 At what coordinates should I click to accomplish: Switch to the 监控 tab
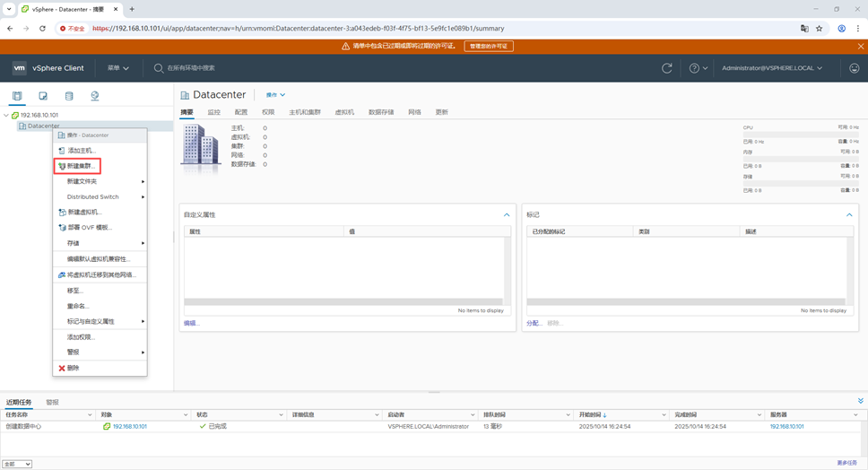point(213,112)
